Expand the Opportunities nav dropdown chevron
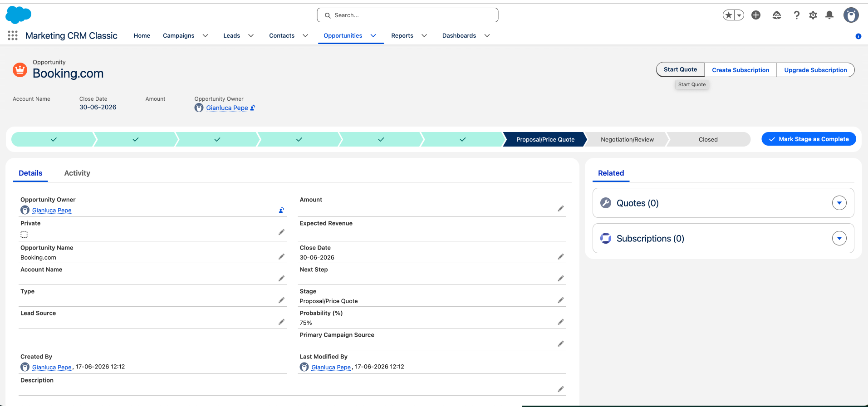Image resolution: width=868 pixels, height=407 pixels. click(373, 35)
